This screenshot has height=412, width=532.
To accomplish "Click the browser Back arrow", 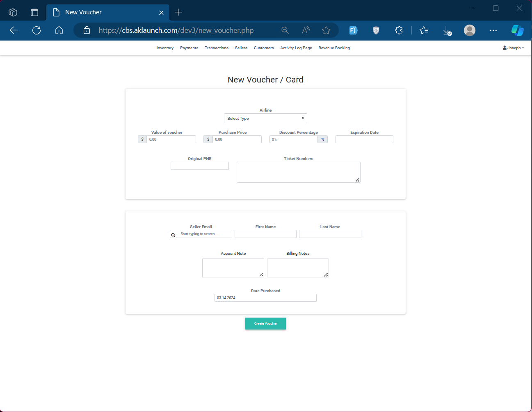I will (14, 30).
